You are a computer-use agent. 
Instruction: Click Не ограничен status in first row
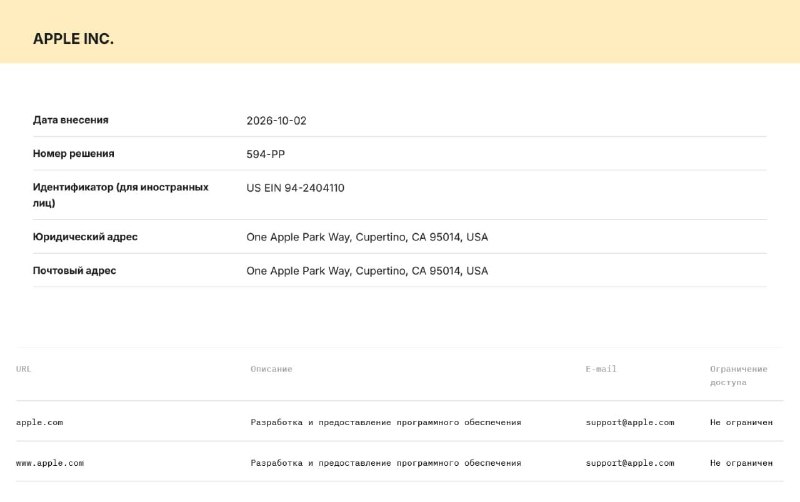pos(741,422)
